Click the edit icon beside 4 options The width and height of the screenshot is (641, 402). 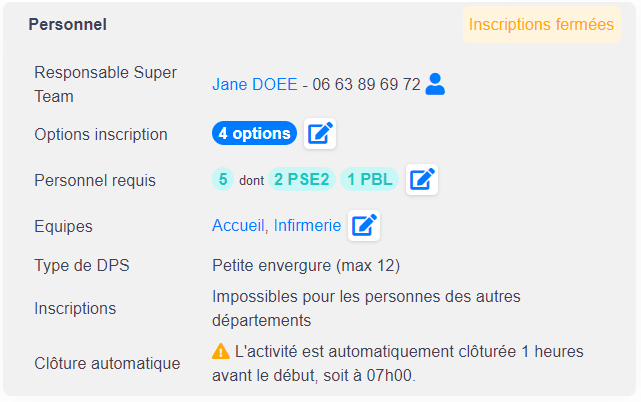[x=320, y=134]
